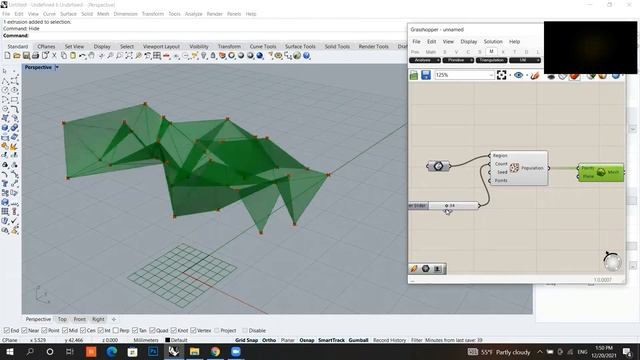Expand the Util panel in Grasshopper ribbon

click(525, 60)
